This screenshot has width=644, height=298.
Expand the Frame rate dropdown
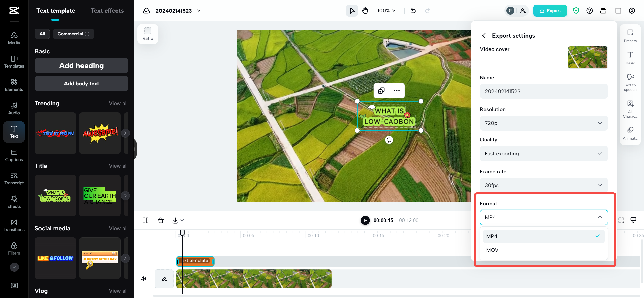click(543, 185)
